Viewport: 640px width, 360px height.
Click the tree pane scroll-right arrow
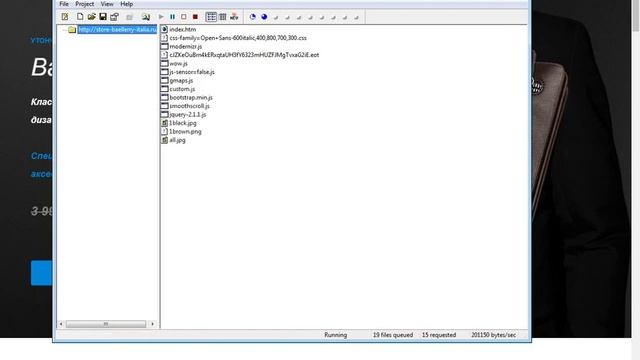pyautogui.click(x=153, y=324)
